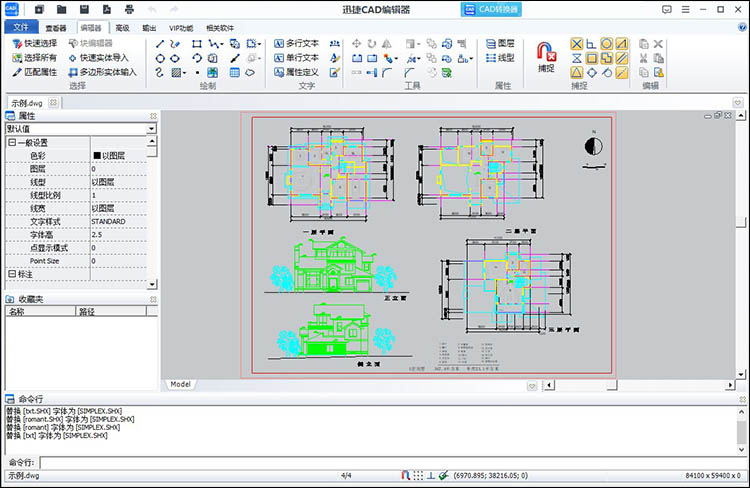Switch to the 输出 tab

pos(149,28)
